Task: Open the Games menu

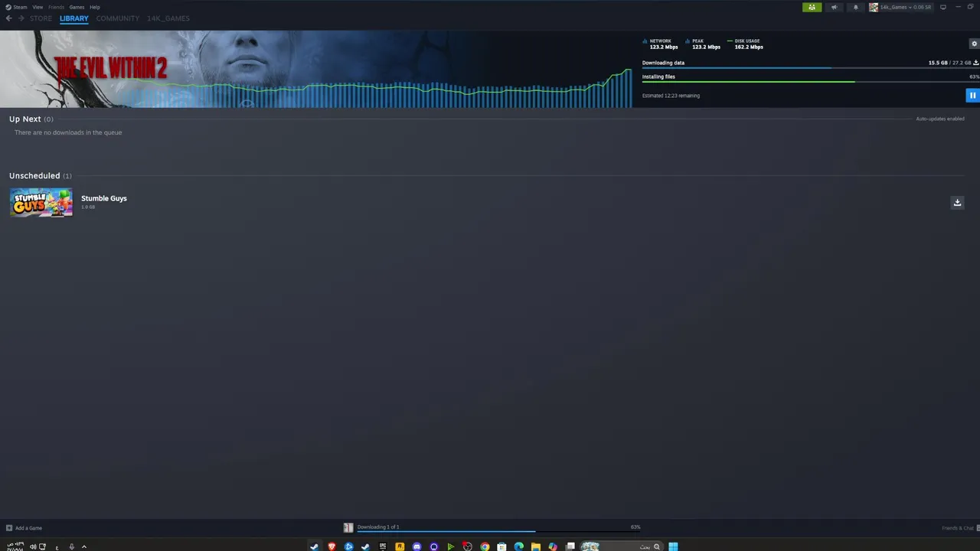Action: 77,7
